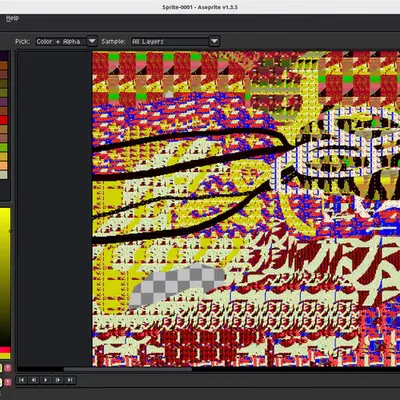Click the lower pink color warning icon
The width and height of the screenshot is (400, 400).
coord(8,382)
